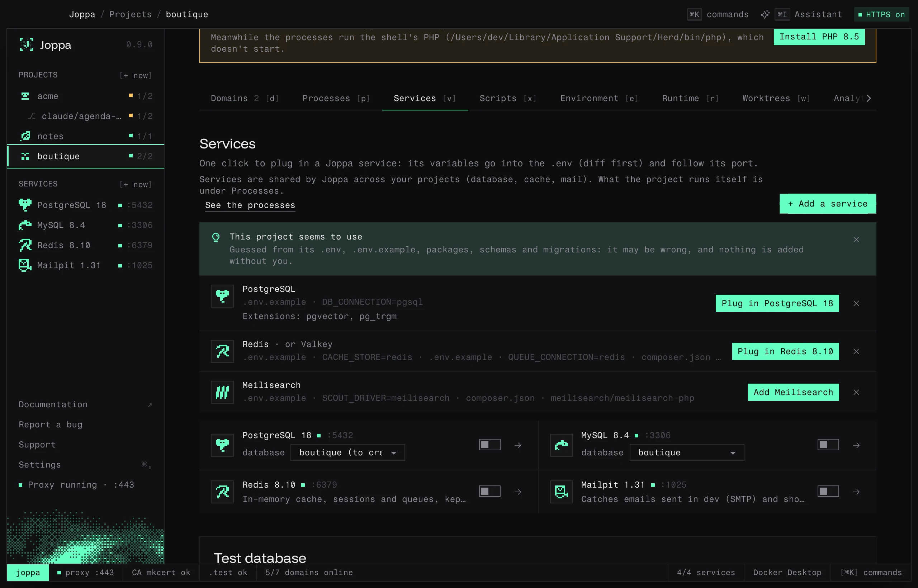Switch to the Domains tab

pos(245,98)
